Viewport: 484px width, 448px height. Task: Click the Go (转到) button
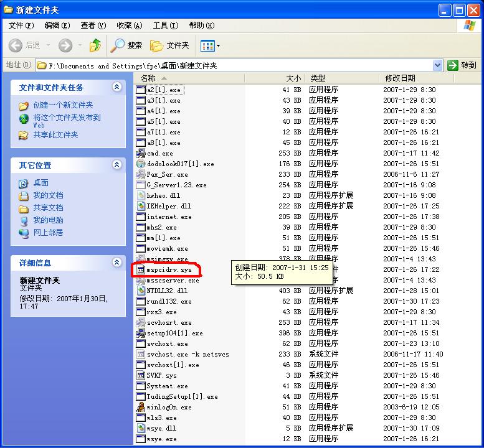[x=462, y=65]
